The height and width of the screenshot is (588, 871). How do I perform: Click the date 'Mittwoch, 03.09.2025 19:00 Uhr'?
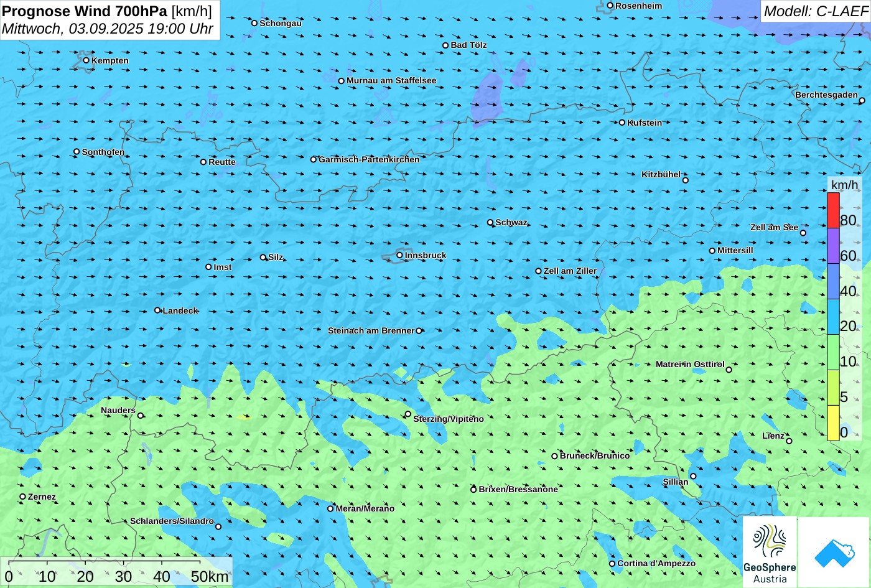pyautogui.click(x=108, y=29)
